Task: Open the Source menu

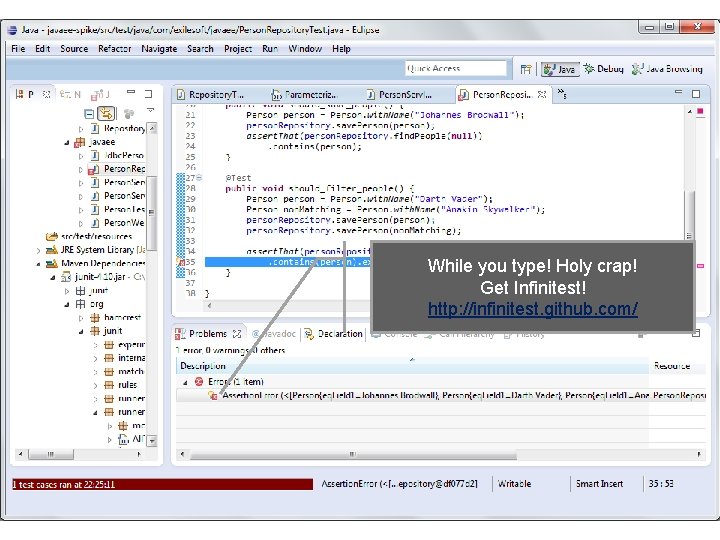Action: pos(74,49)
